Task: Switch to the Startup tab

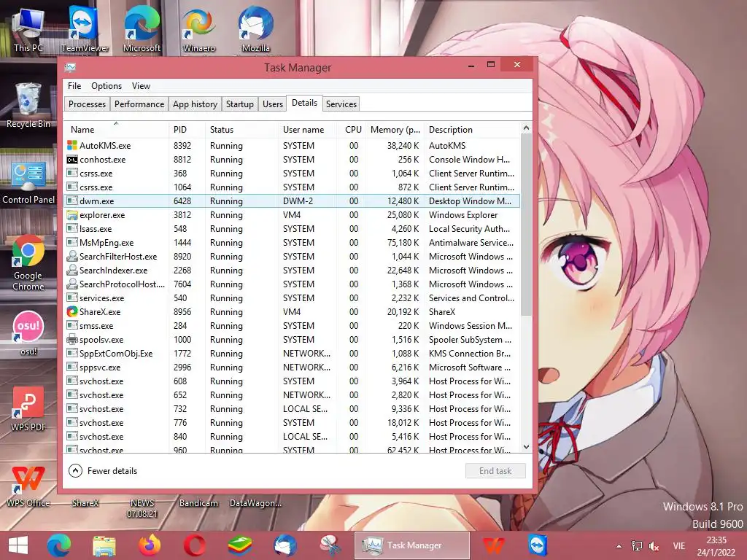Action: (239, 104)
